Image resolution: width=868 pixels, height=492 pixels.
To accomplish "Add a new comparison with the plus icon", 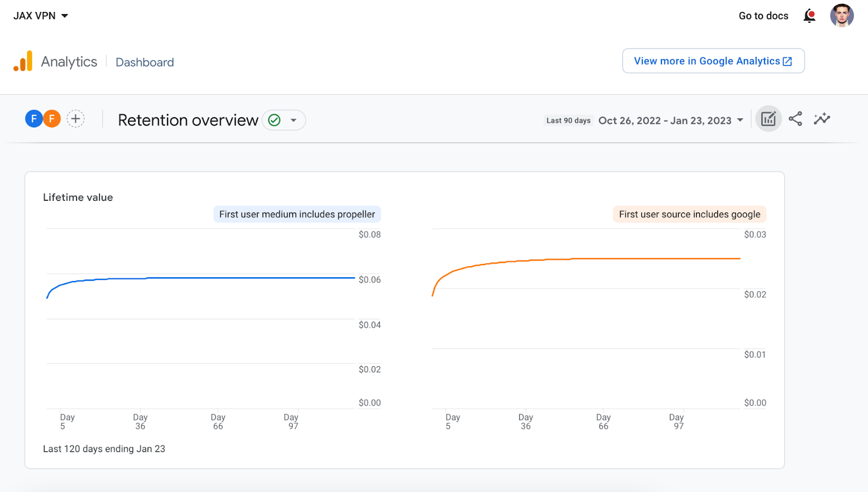I will click(75, 118).
